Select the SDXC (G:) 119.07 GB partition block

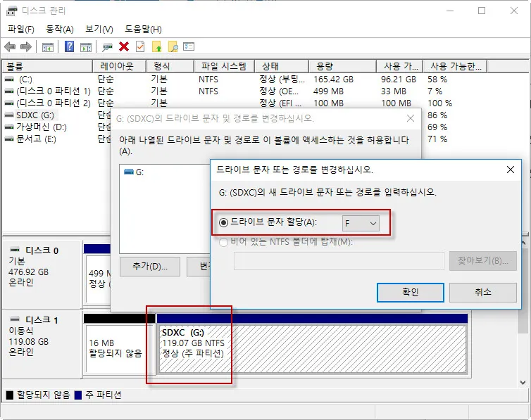tap(312, 349)
